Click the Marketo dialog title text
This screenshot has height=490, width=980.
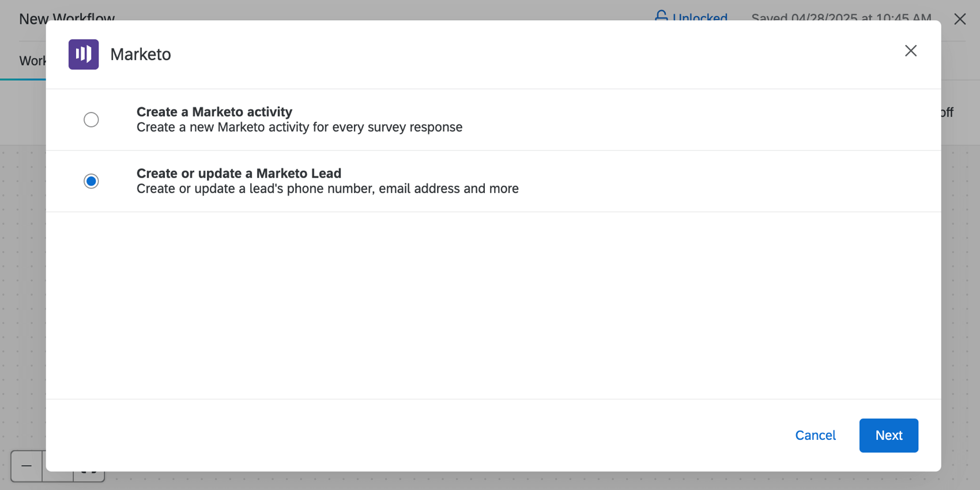(x=141, y=54)
